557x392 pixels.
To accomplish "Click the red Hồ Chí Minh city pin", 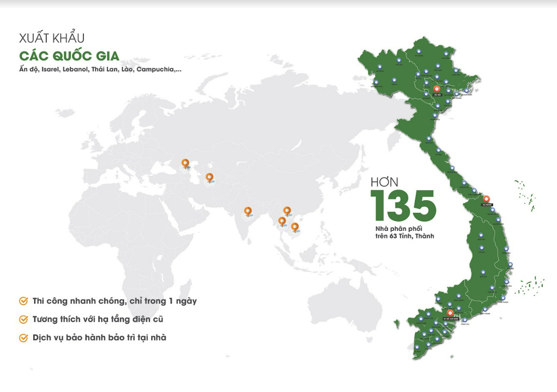I will pyautogui.click(x=450, y=313).
